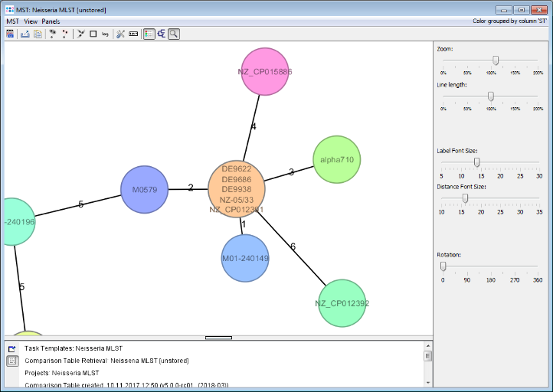Screen dimensions: 553x392
Task: Toggle the magnifier zoom panel button
Action: [x=174, y=34]
